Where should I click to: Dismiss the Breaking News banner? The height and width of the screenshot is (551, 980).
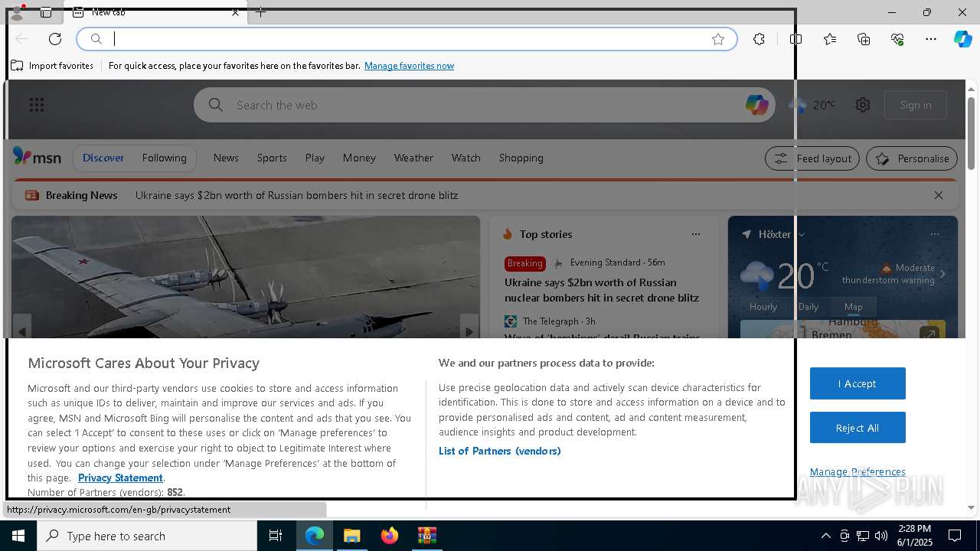click(x=939, y=195)
